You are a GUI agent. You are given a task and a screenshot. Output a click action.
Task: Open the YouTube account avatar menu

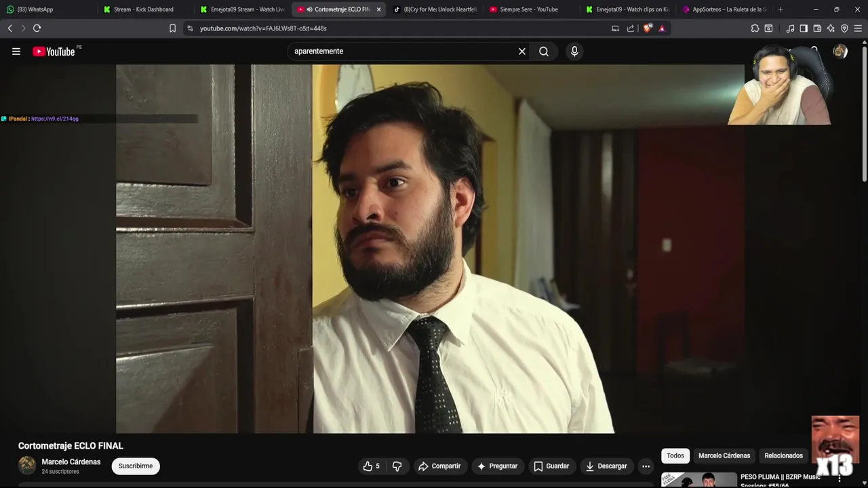click(840, 52)
